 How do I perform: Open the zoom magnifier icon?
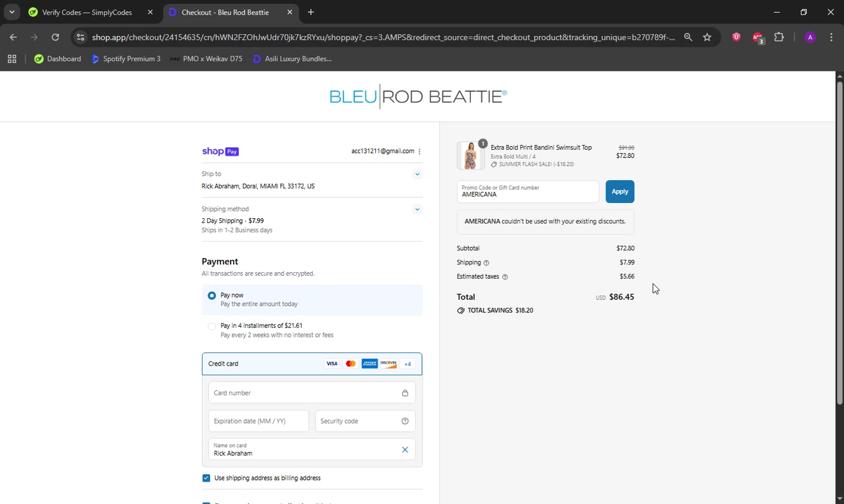point(688,37)
